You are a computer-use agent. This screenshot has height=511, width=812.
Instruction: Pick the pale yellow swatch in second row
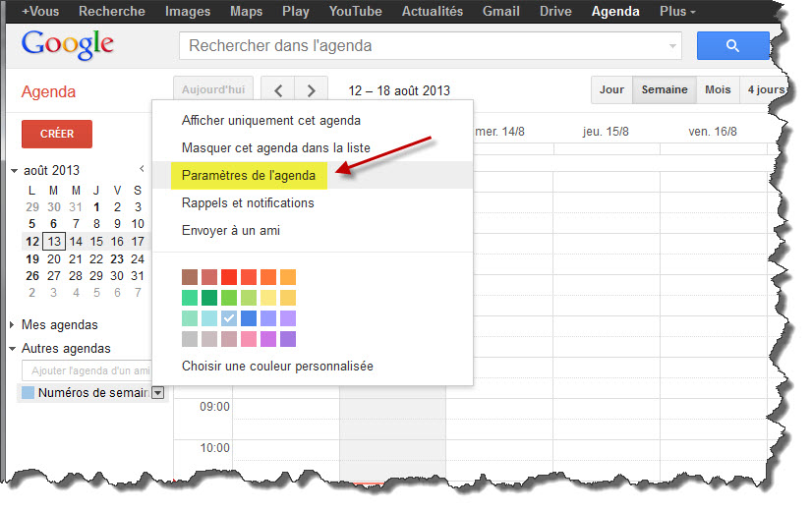[x=268, y=298]
